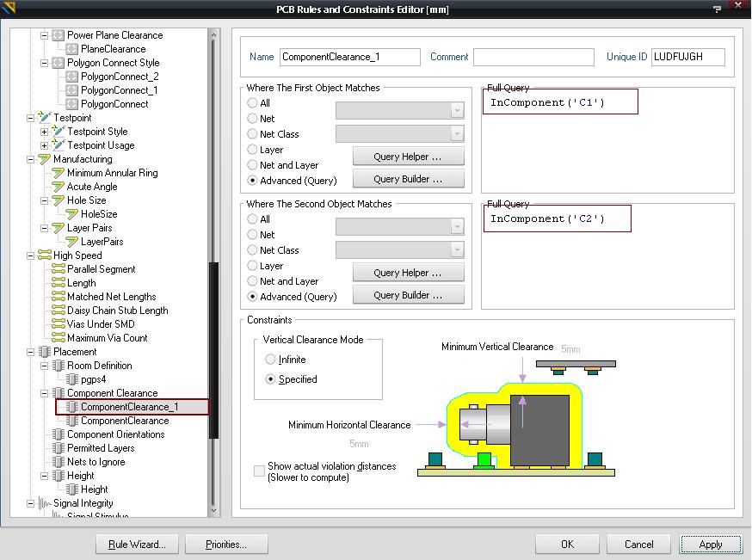Screen dimensions: 752x560
Task: Open Query Helper for the first object
Action: [408, 157]
